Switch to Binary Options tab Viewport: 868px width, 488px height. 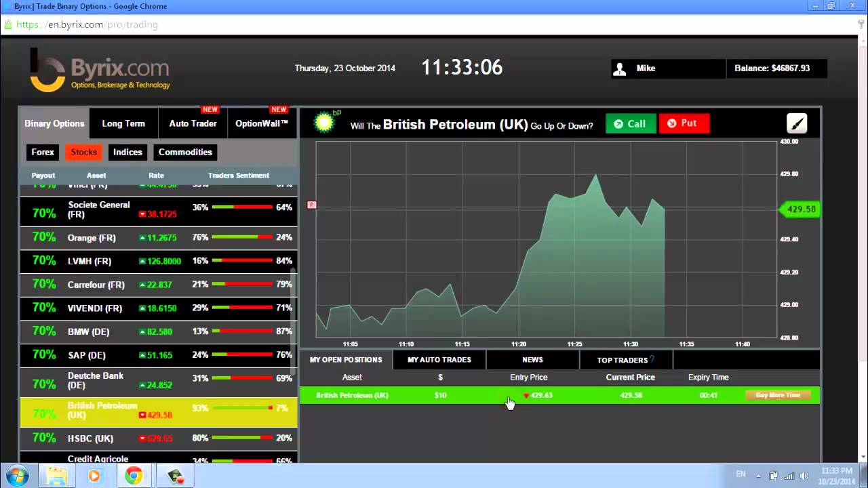point(54,123)
